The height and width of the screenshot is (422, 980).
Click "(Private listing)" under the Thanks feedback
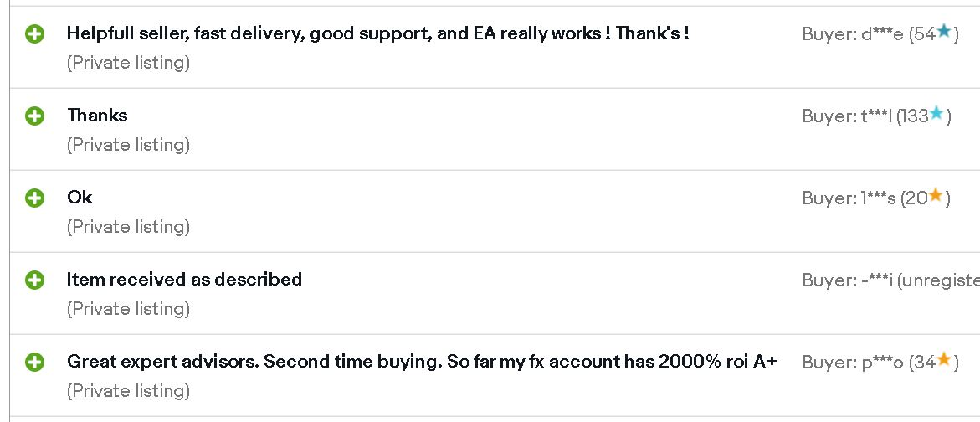pos(128,145)
